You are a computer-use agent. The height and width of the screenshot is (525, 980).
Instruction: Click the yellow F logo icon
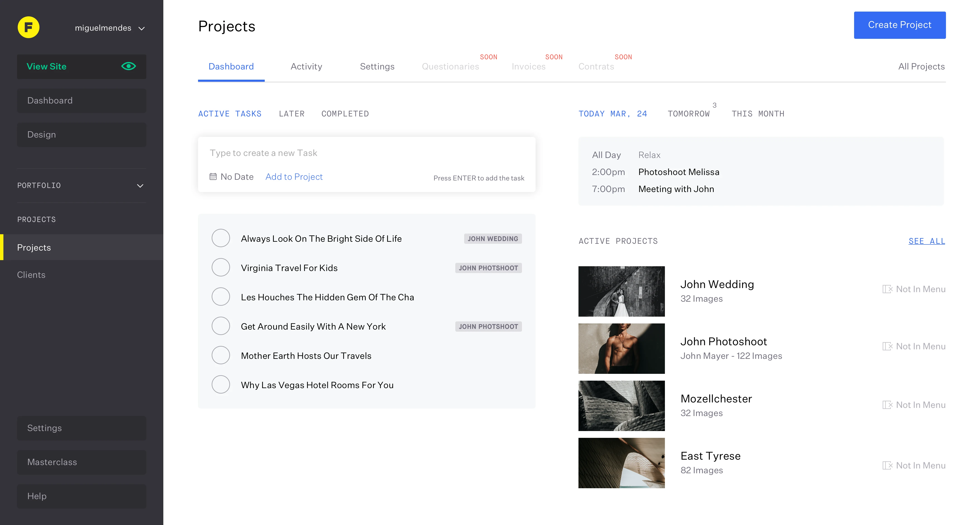(x=29, y=27)
